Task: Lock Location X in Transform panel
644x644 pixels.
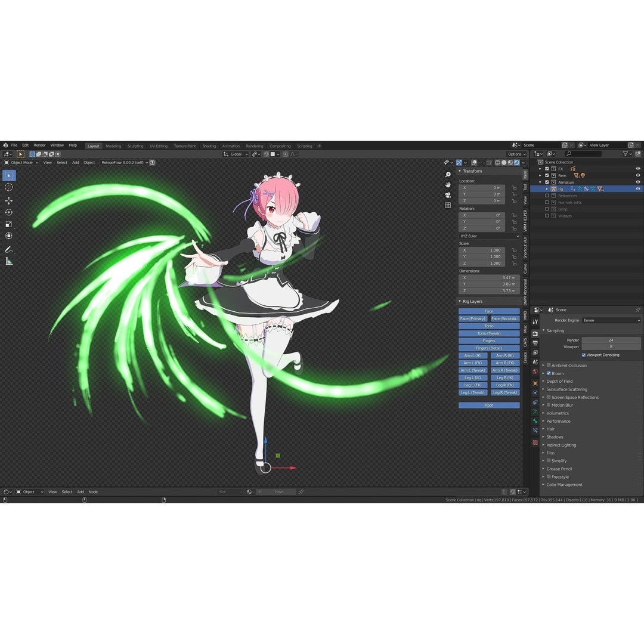Action: (x=514, y=188)
